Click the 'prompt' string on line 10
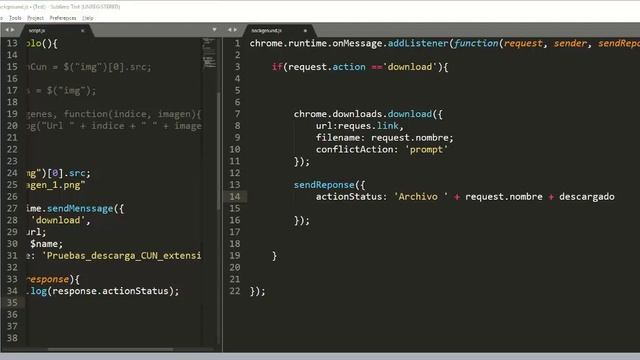This screenshot has height=360, width=640. point(426,149)
